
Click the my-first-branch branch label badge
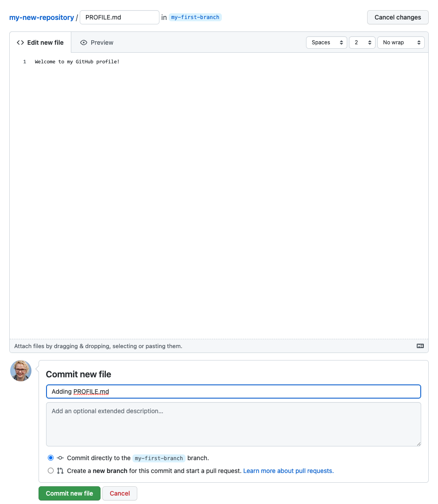[195, 17]
